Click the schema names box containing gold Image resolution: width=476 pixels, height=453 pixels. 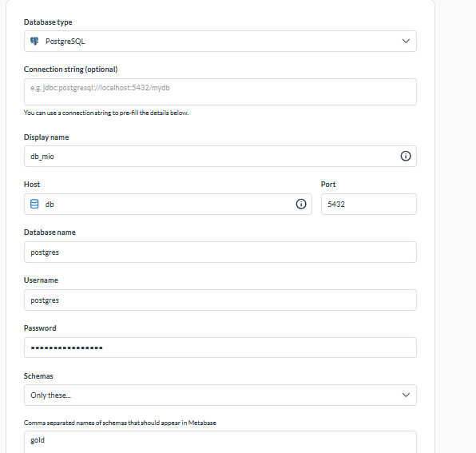(220, 442)
